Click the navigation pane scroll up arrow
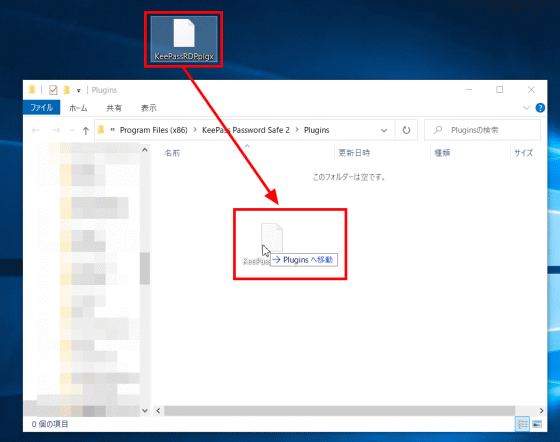This screenshot has height=442, width=560. 145,150
